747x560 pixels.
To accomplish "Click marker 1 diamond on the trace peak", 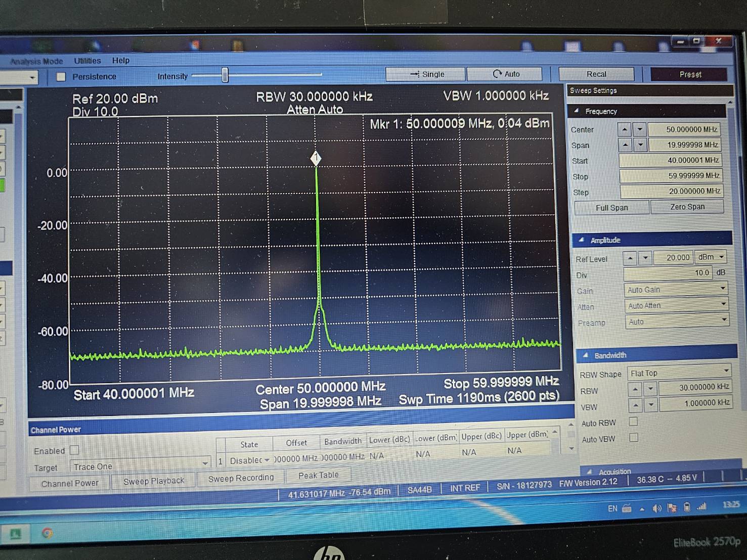I will pos(316,158).
